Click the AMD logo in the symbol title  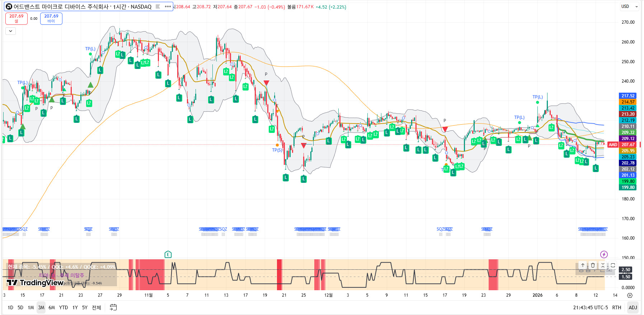(9, 6)
